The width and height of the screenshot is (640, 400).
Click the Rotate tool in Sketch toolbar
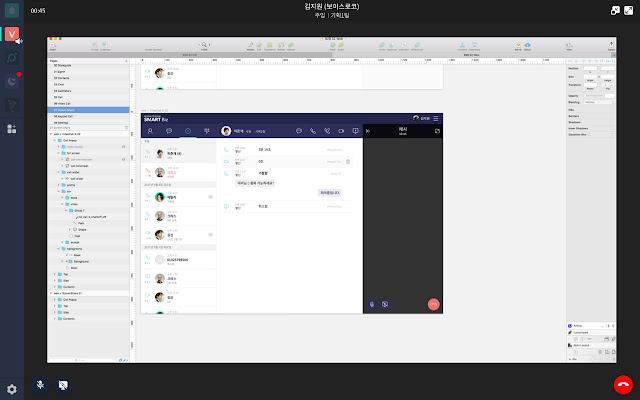pos(281,46)
